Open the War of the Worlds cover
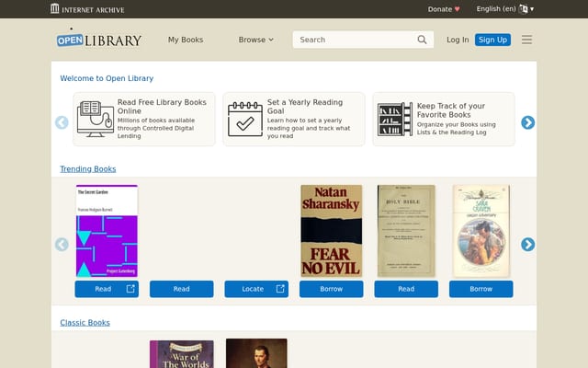Viewport: 588px width, 368px height. (182, 353)
